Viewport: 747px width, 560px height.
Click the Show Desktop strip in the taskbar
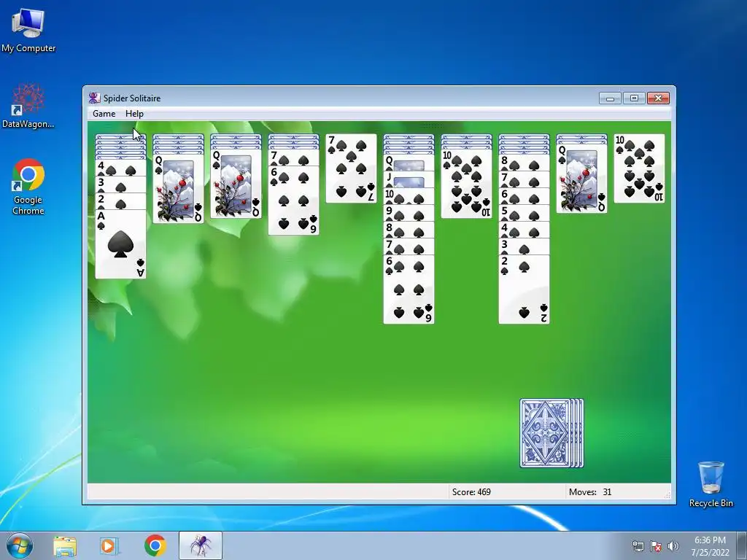(x=743, y=545)
